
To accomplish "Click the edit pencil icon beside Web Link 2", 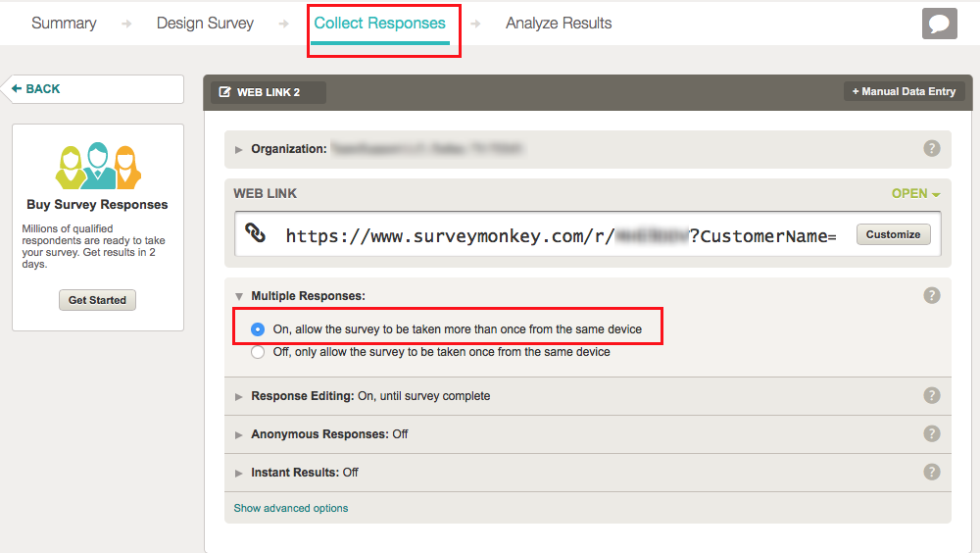I will pyautogui.click(x=225, y=92).
